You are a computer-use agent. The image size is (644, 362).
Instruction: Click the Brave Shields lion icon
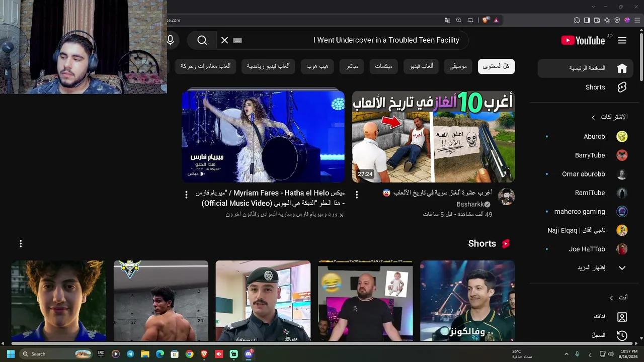click(486, 20)
